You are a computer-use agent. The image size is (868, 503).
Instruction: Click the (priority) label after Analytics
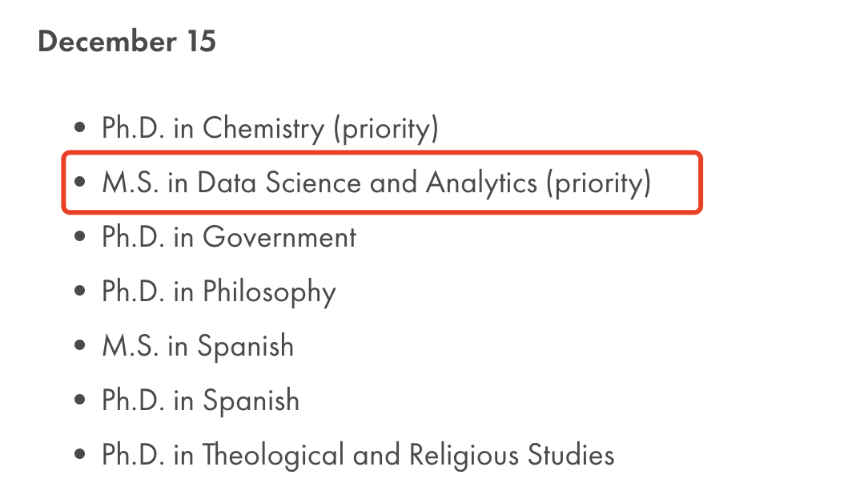[x=599, y=183]
